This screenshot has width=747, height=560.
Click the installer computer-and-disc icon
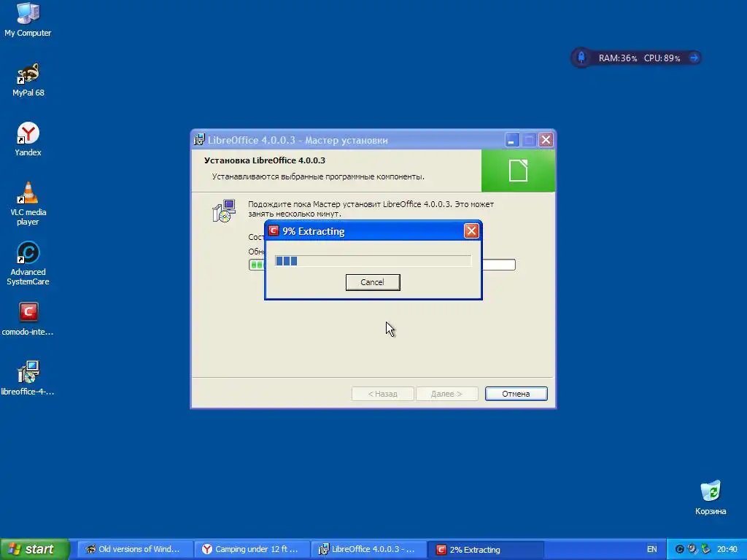[224, 211]
